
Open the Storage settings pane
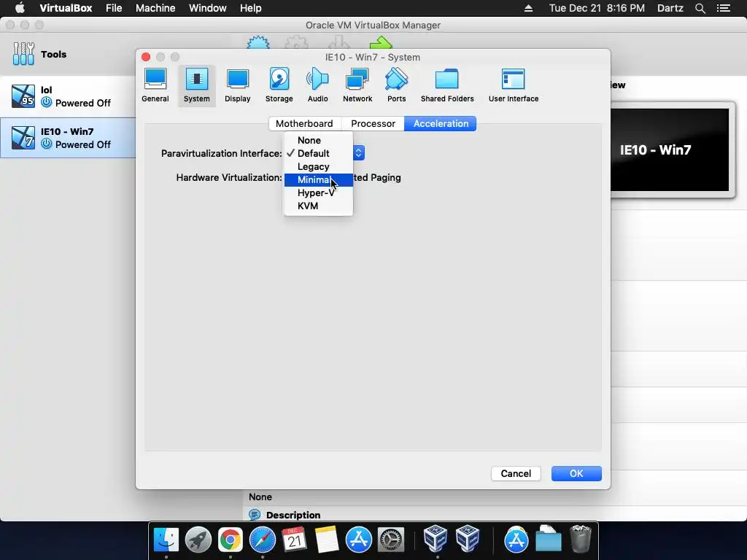pyautogui.click(x=279, y=86)
